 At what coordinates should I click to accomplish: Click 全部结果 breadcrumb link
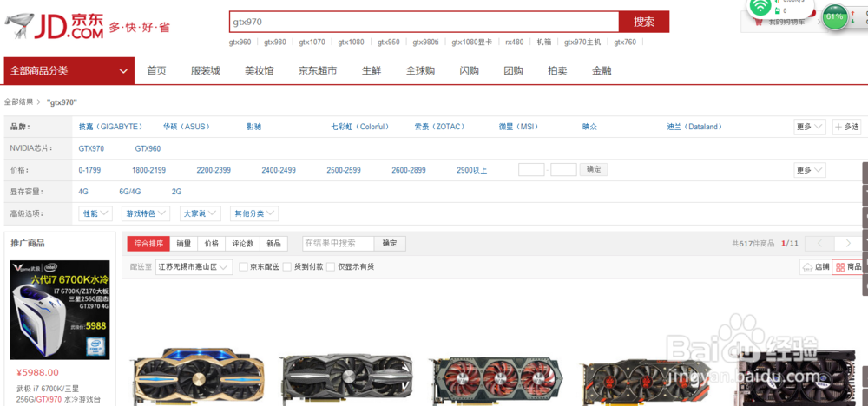coord(18,102)
